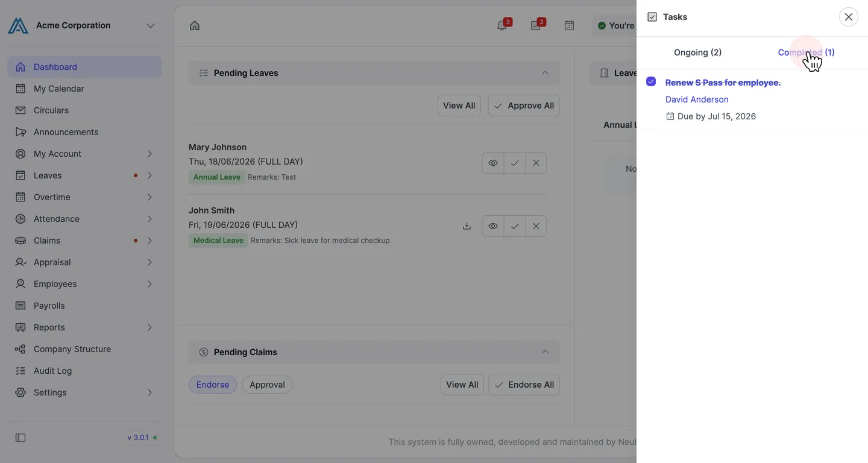Screen dimensions: 868x463
Task: Click version v 3.0.1 label
Action: (138, 438)
